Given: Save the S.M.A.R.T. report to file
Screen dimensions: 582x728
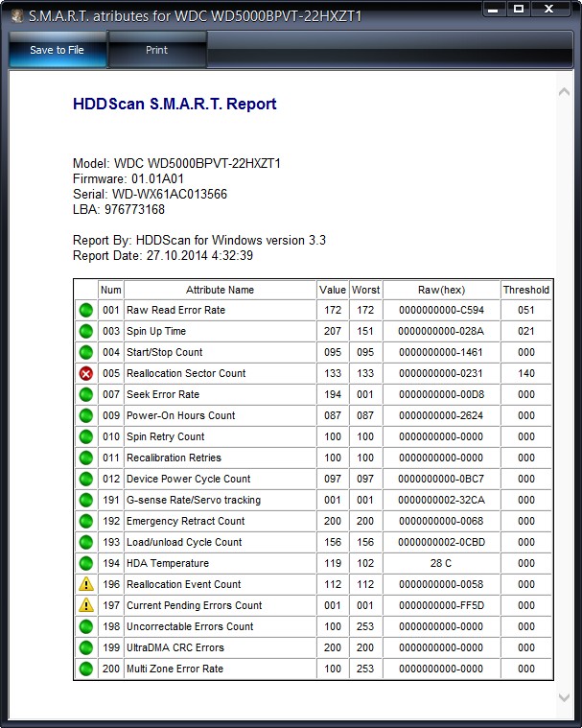Looking at the screenshot, I should [x=58, y=50].
